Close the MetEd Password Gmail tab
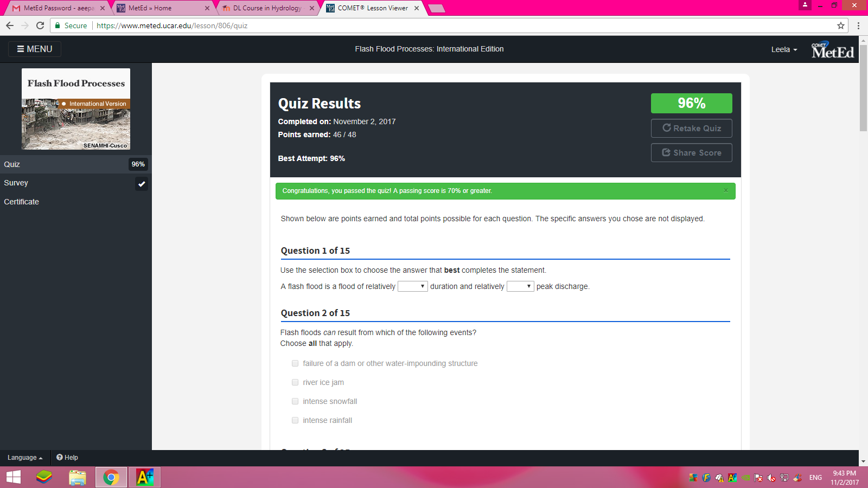 pos(103,8)
